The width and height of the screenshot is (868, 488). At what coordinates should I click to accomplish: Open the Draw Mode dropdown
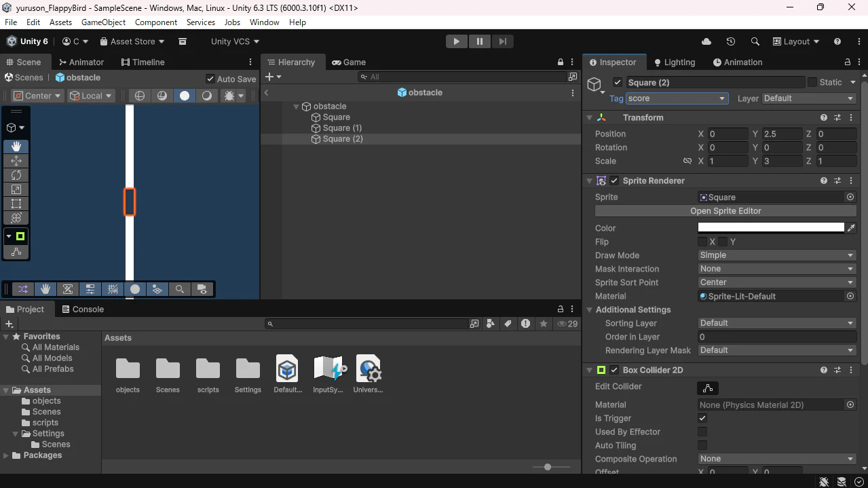tap(776, 255)
